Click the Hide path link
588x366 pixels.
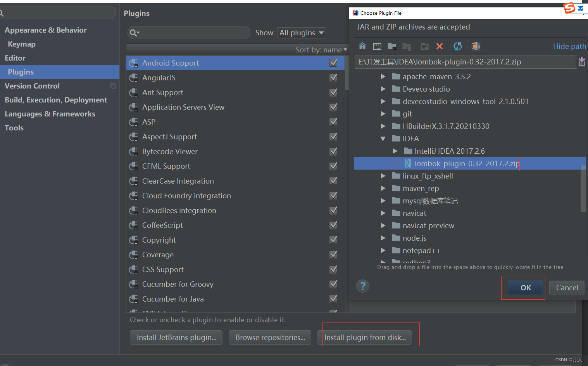click(569, 46)
